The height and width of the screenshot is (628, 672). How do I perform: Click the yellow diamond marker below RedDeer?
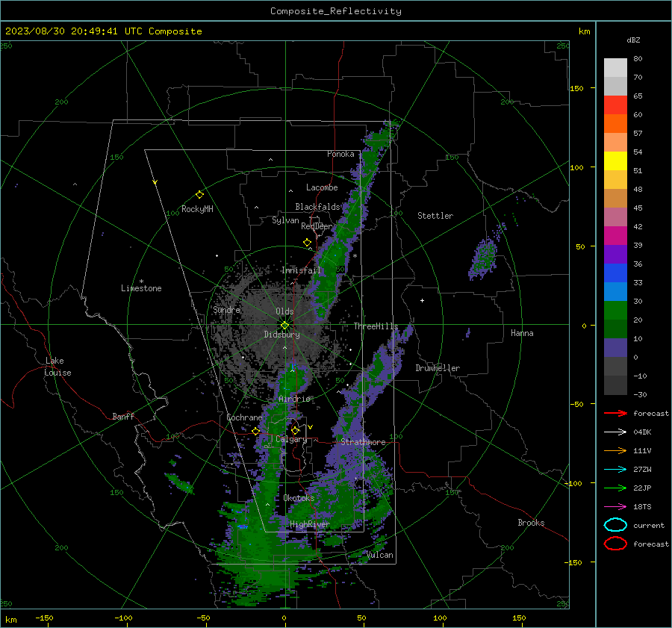click(307, 243)
